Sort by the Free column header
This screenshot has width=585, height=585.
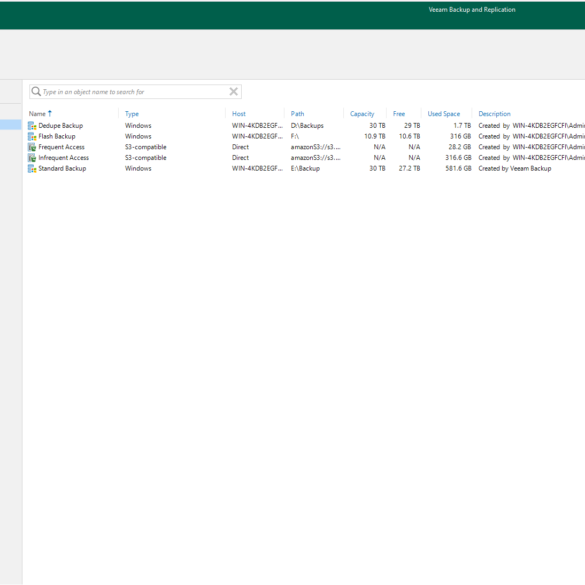coord(399,114)
